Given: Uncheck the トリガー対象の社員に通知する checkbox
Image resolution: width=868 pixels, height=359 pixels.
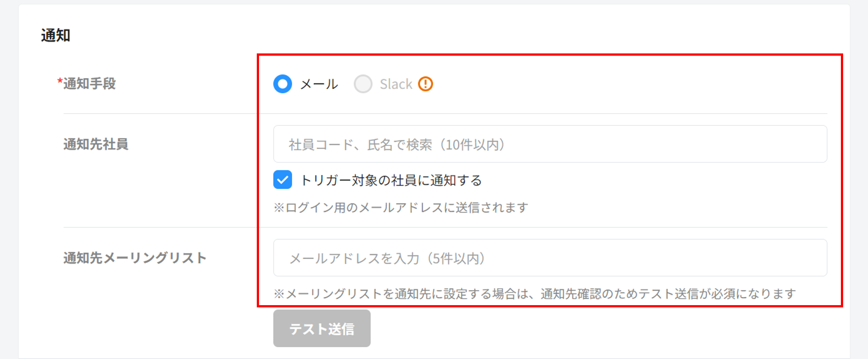Looking at the screenshot, I should point(283,180).
